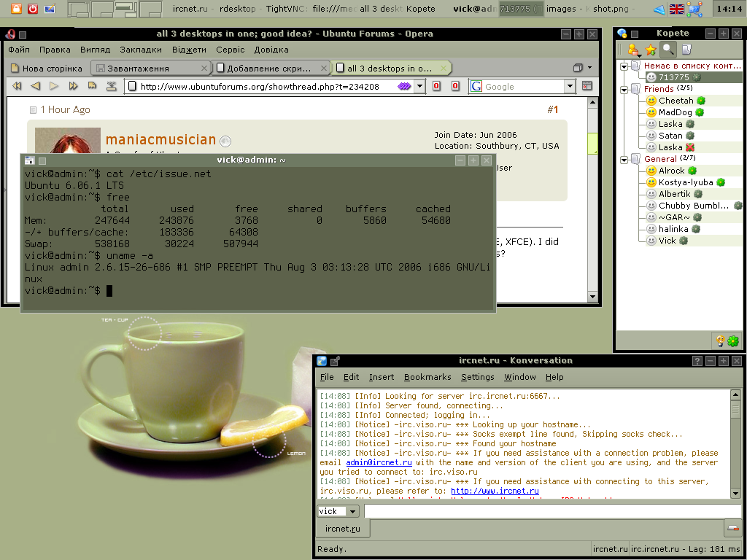Switch to the 'Добавление скри...' Opera tab
The height and width of the screenshot is (560, 747).
point(271,68)
